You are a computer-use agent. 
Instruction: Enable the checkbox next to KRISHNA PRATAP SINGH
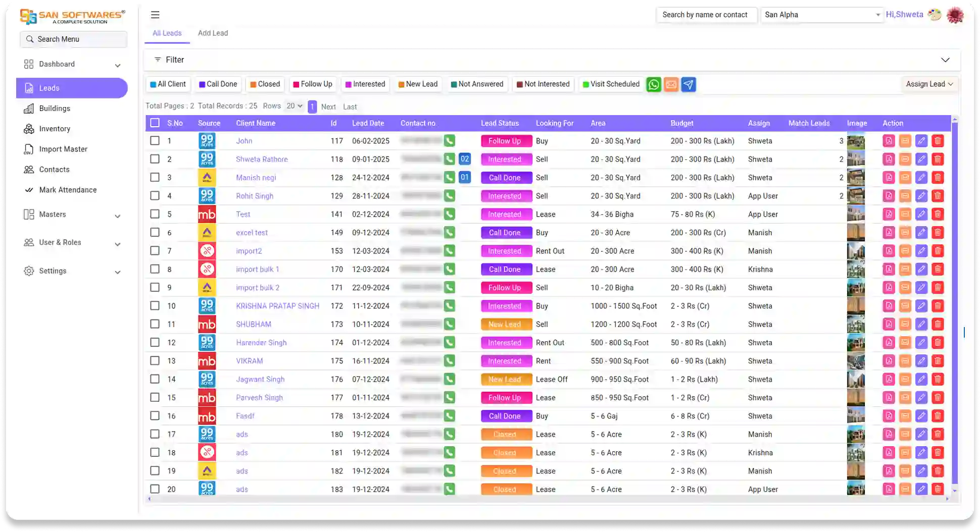pyautogui.click(x=155, y=306)
